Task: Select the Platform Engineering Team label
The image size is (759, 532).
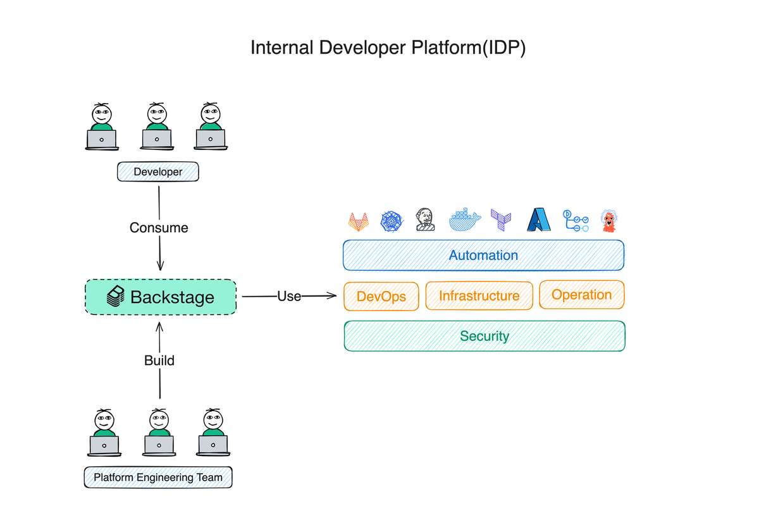Action: coord(158,478)
